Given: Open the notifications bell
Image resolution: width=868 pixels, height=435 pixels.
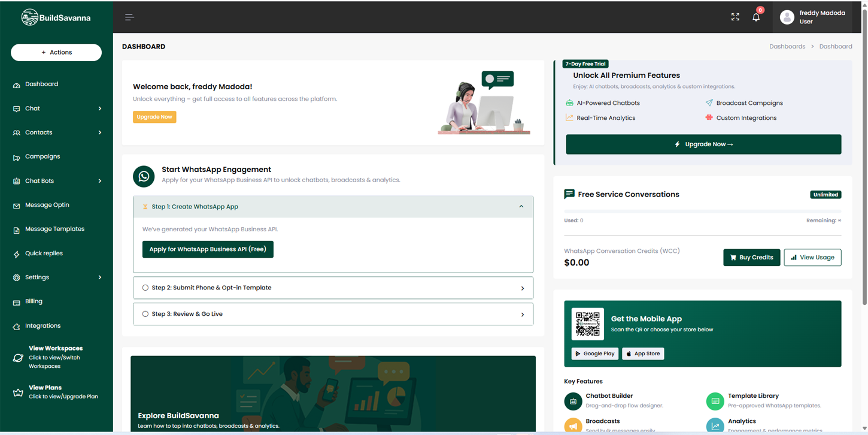Looking at the screenshot, I should point(756,17).
